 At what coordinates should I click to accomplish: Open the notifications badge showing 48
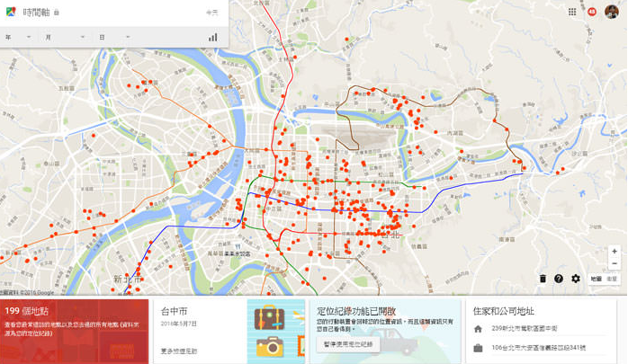click(x=591, y=12)
